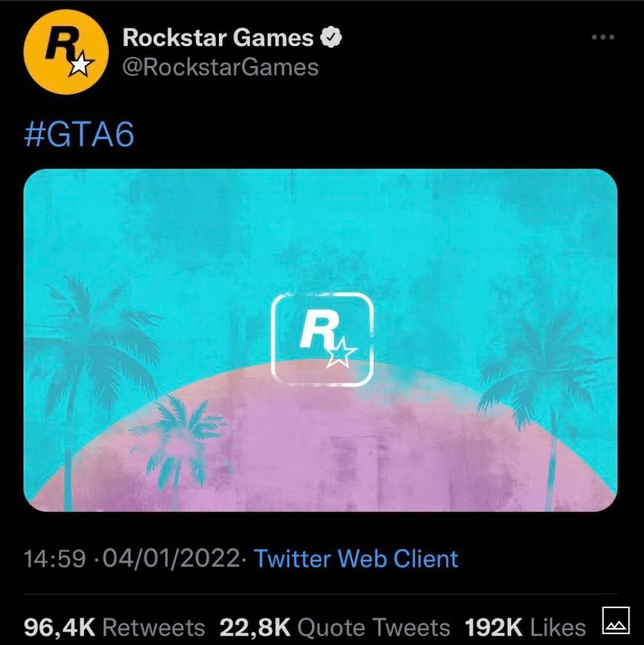Click the Rockstar logo inside the image
This screenshot has width=644, height=645.
click(322, 340)
